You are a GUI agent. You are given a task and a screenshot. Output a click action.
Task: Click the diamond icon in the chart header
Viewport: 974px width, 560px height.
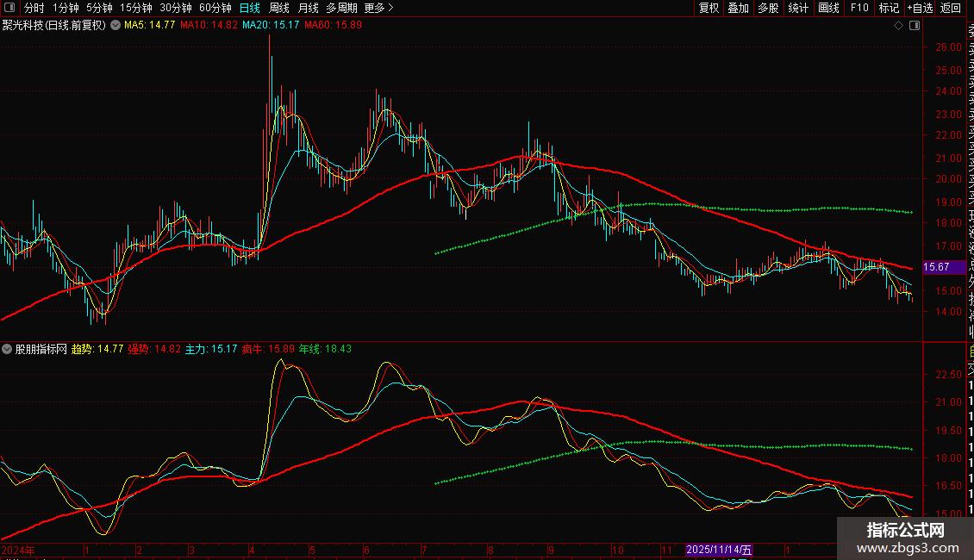[x=898, y=25]
